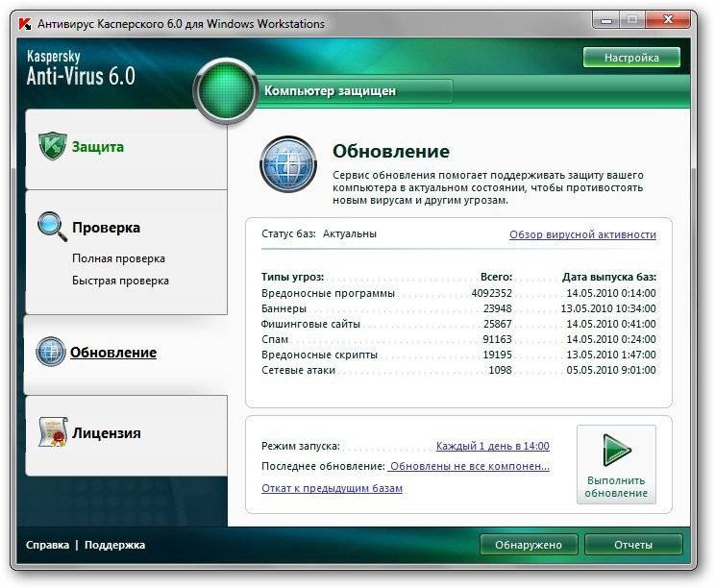
Task: Open Настройка settings button
Action: coord(631,58)
